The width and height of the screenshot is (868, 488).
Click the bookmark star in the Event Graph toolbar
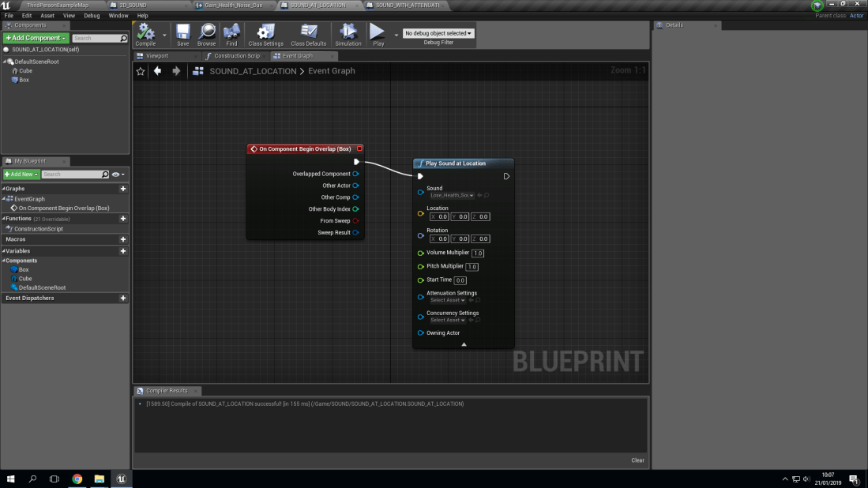click(x=141, y=70)
